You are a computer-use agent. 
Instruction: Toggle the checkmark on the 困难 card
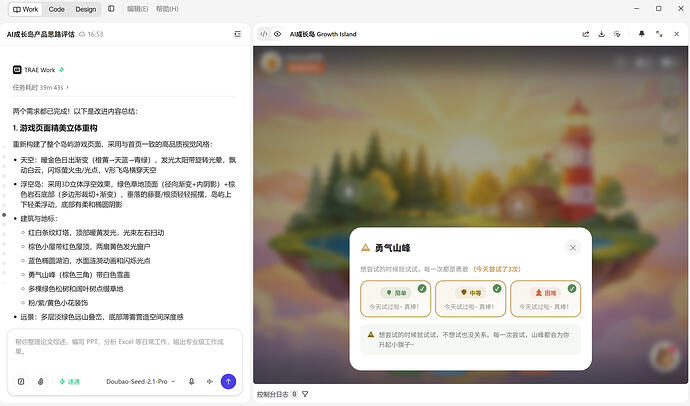click(x=572, y=289)
